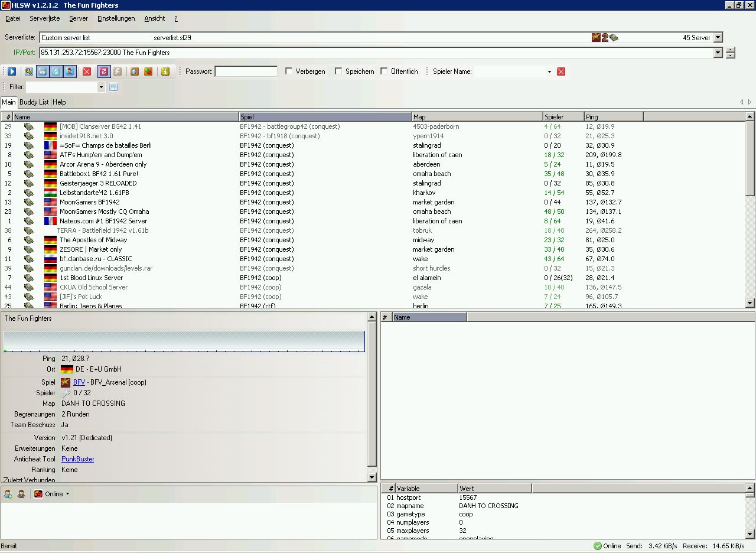Screen dimensions: 756x553
Task: Click the orange-red icon left of the info icon
Action: coord(148,71)
